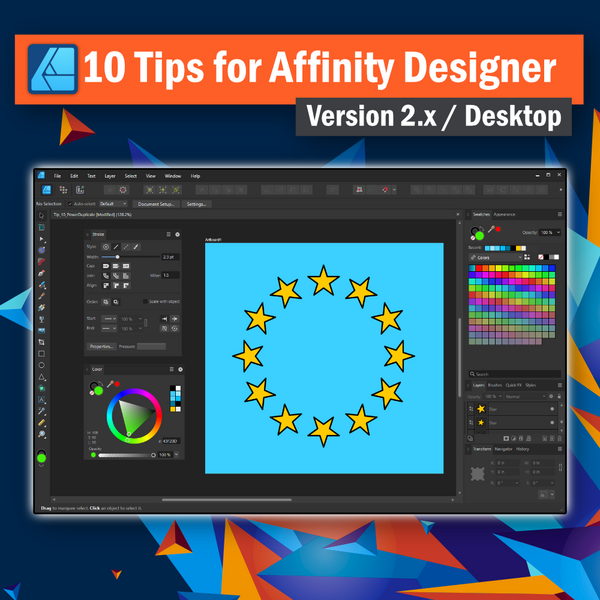Choose solid line stroke style
The height and width of the screenshot is (600, 600).
click(x=116, y=247)
